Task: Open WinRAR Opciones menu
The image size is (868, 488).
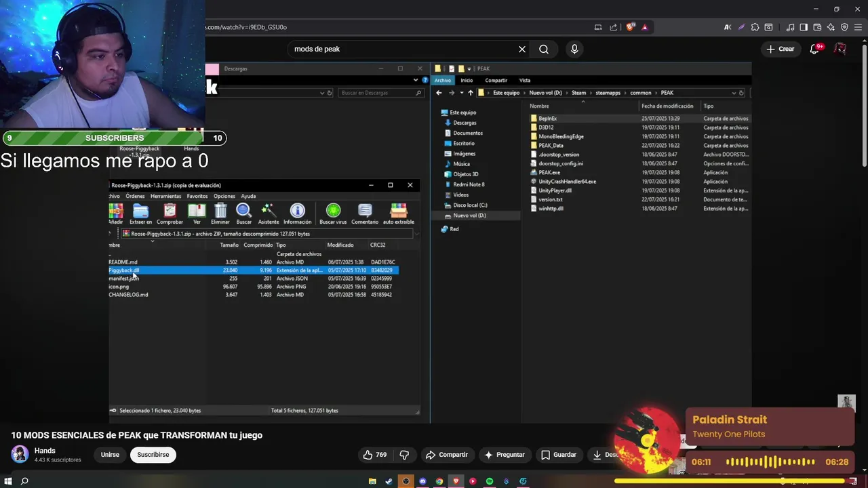Action: 224,196
